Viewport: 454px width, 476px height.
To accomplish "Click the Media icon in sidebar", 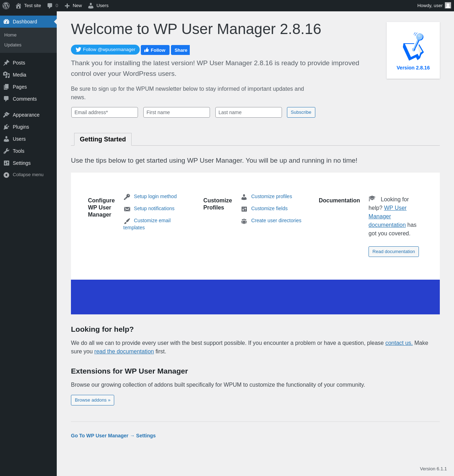I will pyautogui.click(x=6, y=75).
